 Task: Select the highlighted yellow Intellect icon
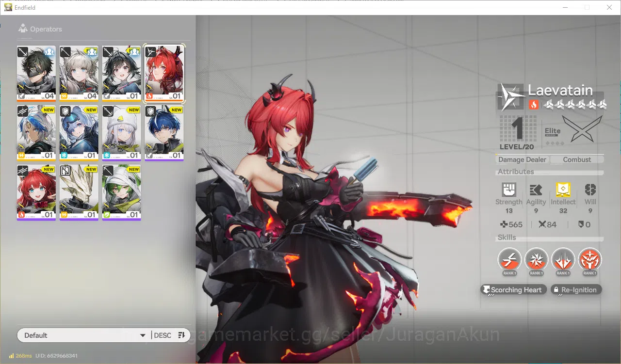click(563, 190)
